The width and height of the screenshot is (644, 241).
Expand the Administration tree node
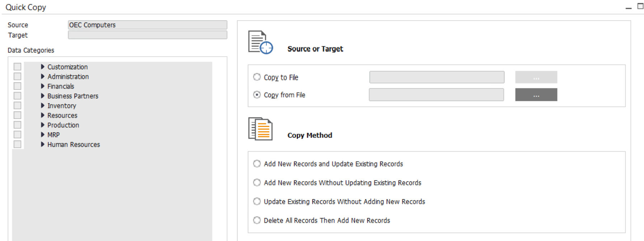pyautogui.click(x=43, y=77)
